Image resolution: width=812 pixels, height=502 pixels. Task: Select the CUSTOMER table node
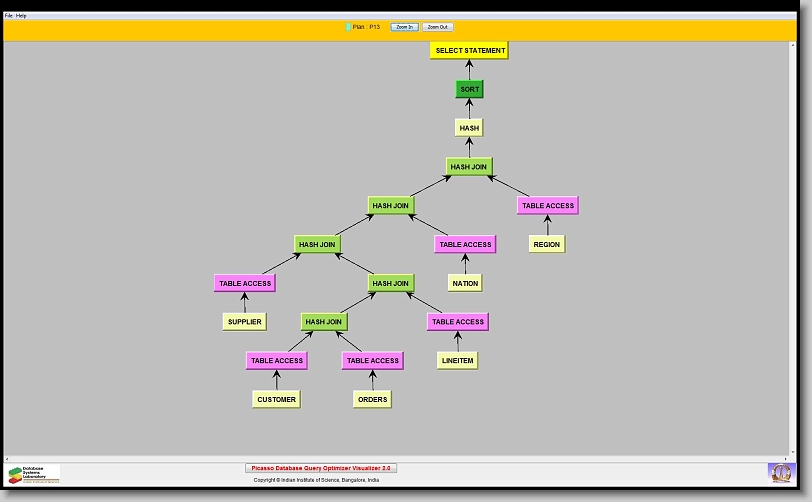(x=276, y=399)
